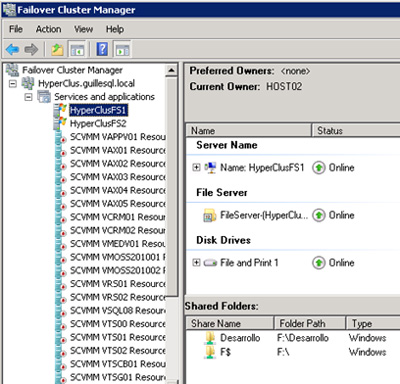Image resolution: width=400 pixels, height=384 pixels.
Task: Click the Failover Cluster Manager root tree icon
Action: click(x=12, y=70)
